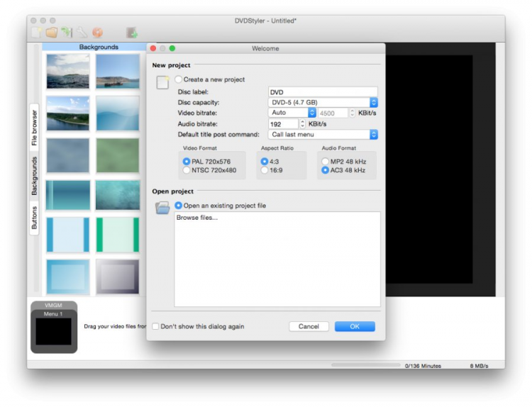Click the New project toolbar icon
This screenshot has height=407, width=532.
36,33
